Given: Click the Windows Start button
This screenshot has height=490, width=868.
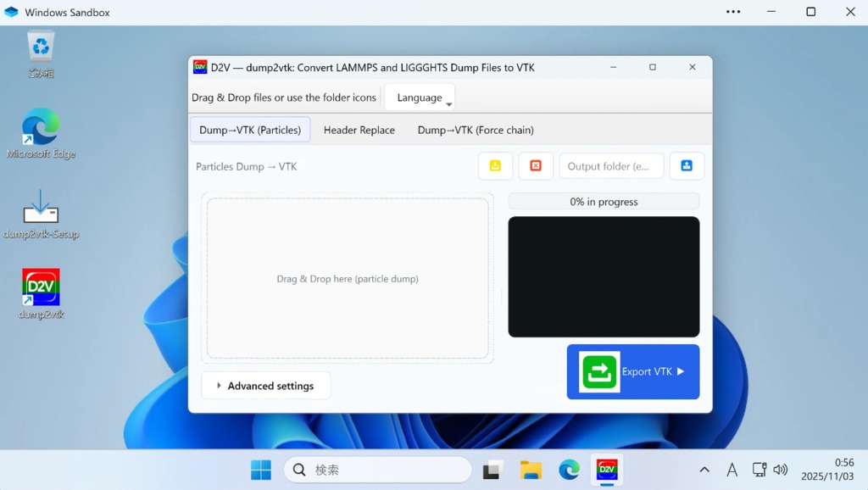Looking at the screenshot, I should click(x=260, y=469).
